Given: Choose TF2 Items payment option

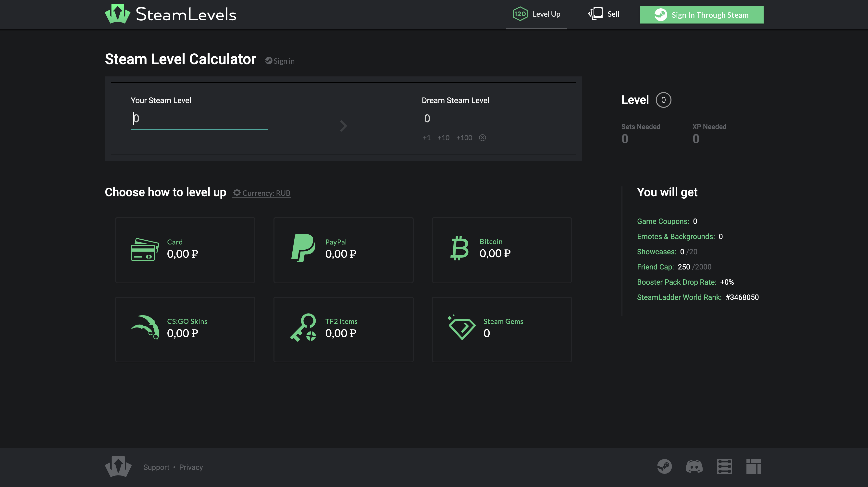Looking at the screenshot, I should tap(343, 329).
